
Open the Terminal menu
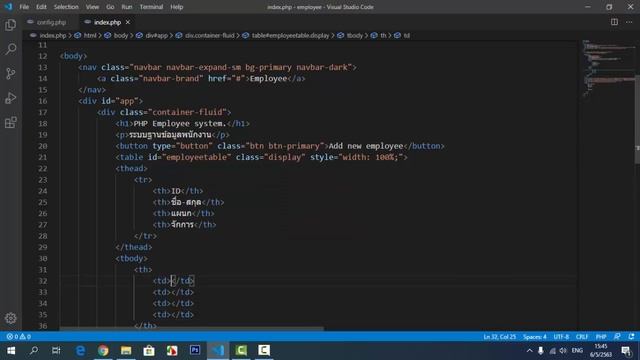151,7
